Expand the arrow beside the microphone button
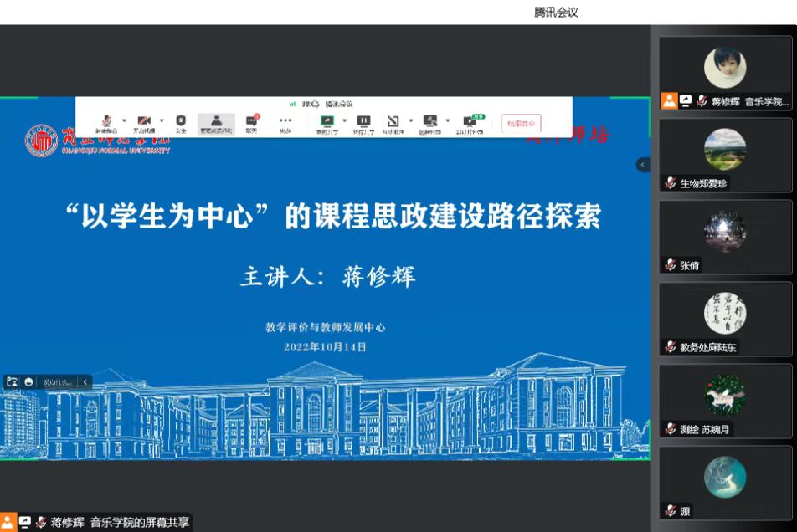The image size is (797, 532). coord(125,120)
